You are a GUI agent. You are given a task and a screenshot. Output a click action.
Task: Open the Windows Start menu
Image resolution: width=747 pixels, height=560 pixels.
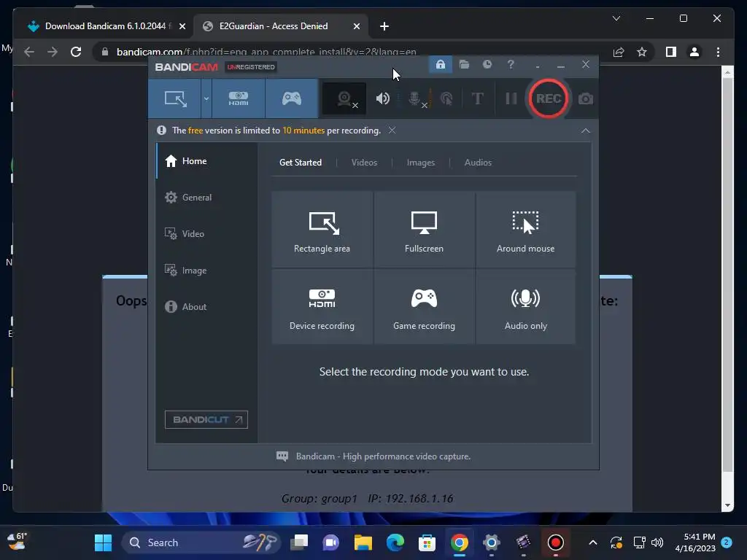pos(103,542)
